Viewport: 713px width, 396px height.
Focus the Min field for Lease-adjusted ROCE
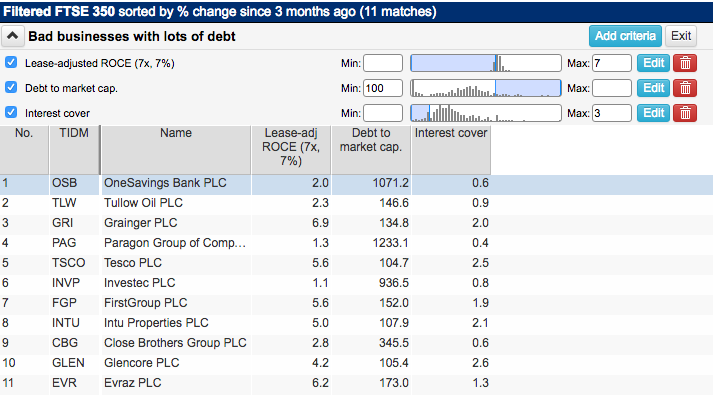[x=383, y=63]
